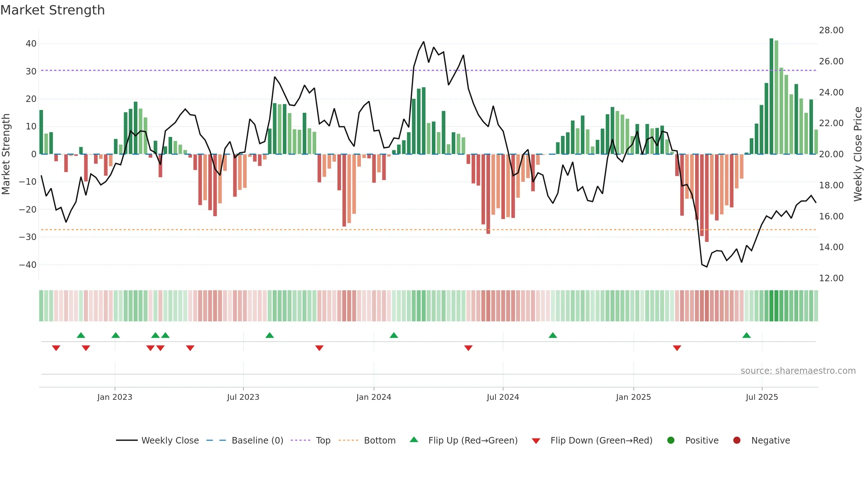Click the Jul 2025 axis label

coord(762,397)
